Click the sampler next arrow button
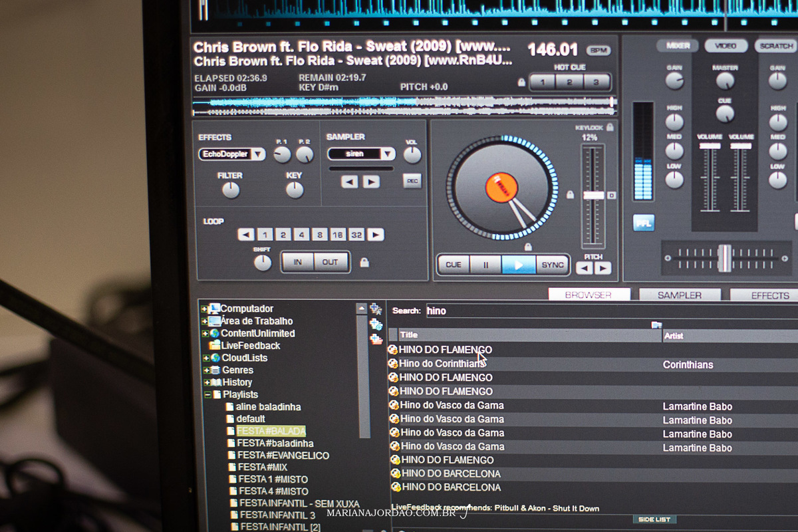 click(x=371, y=182)
